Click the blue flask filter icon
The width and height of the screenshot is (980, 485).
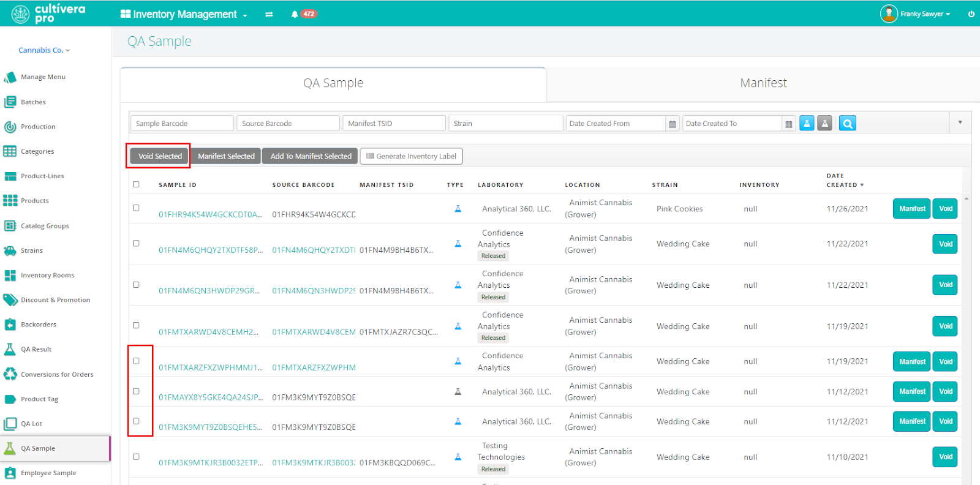click(x=807, y=124)
